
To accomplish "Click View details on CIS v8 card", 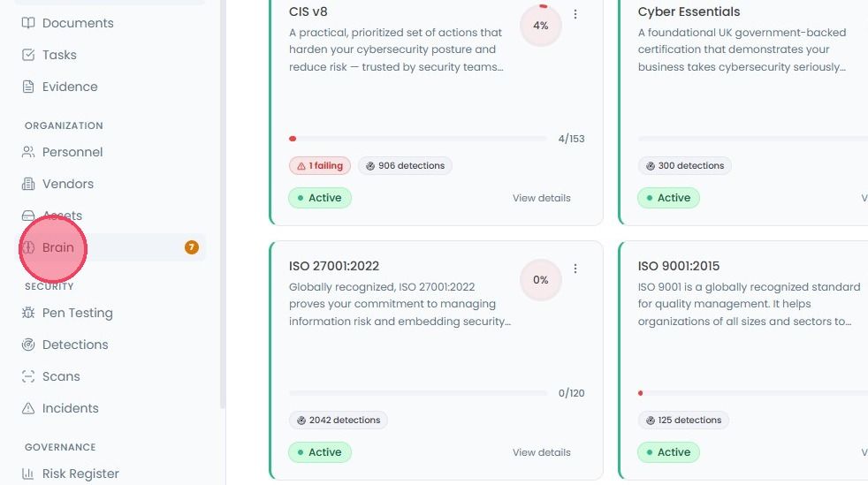I will [541, 198].
